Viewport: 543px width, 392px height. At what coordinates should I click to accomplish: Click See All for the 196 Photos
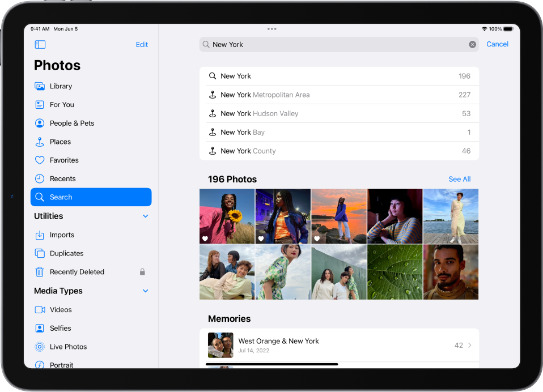click(x=459, y=179)
